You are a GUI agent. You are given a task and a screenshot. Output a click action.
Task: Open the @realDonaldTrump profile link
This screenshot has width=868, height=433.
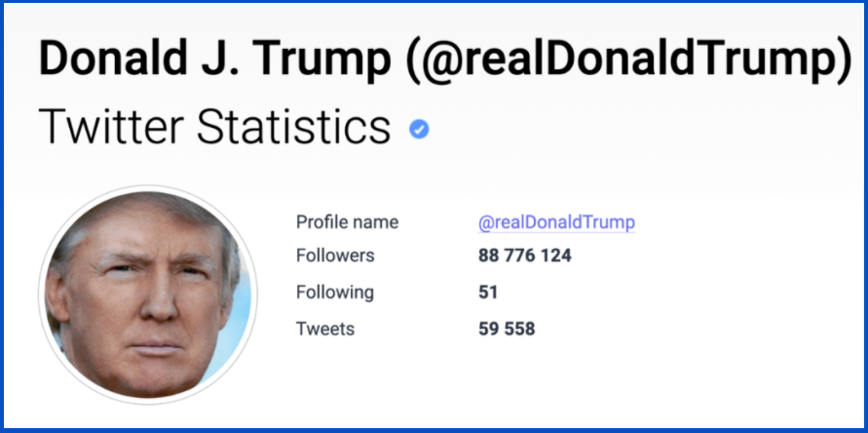(556, 222)
